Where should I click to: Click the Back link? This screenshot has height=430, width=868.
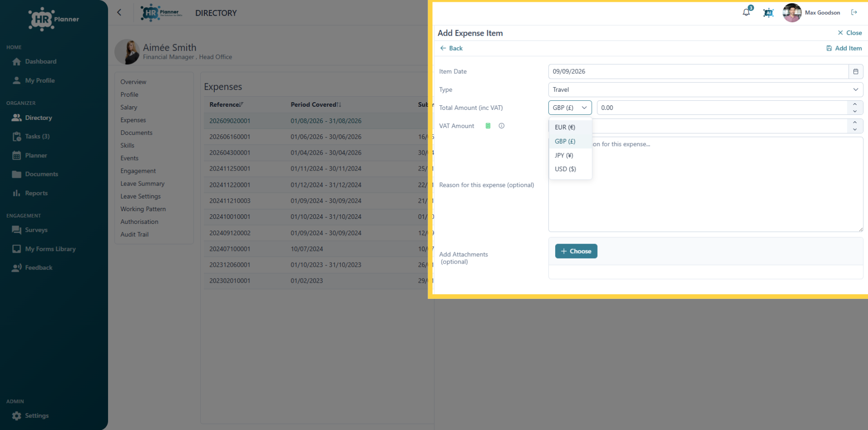pos(451,48)
